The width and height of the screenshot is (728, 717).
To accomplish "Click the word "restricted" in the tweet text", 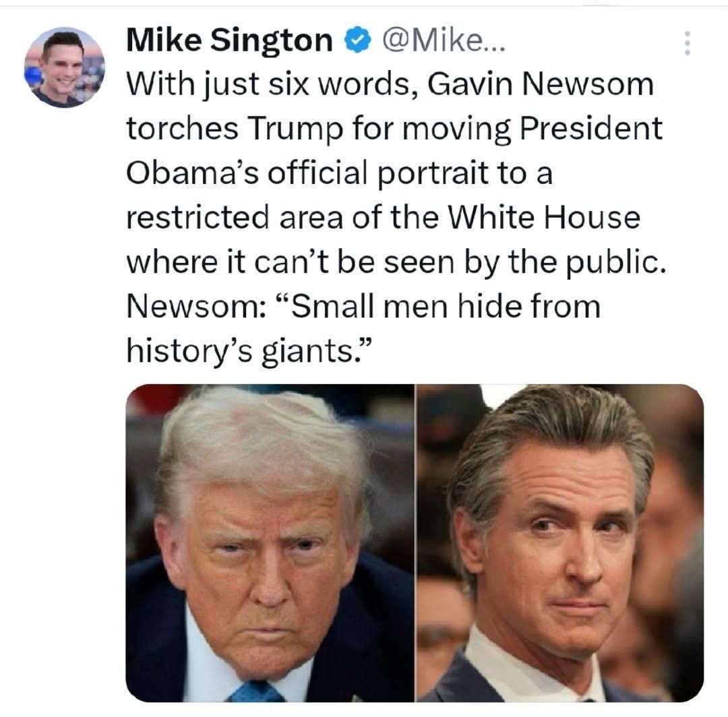I will click(x=198, y=217).
